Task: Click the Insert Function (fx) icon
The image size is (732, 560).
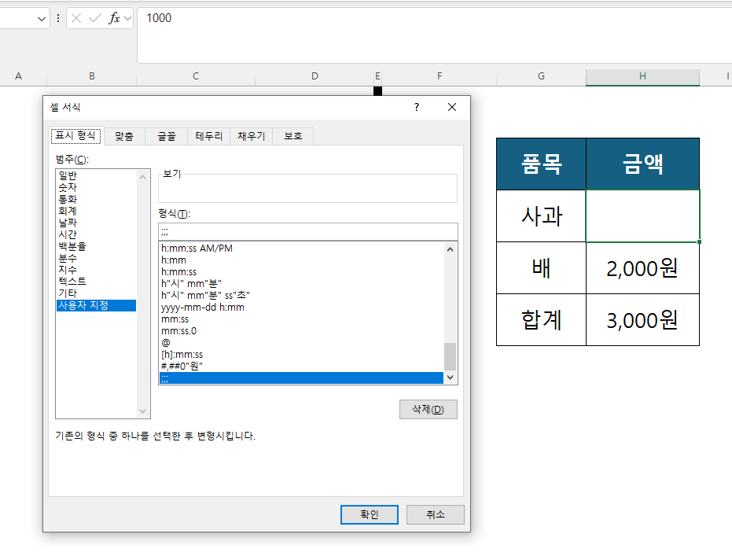Action: pyautogui.click(x=115, y=17)
